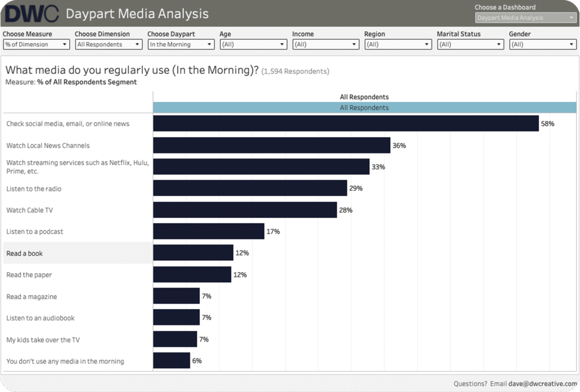Click the 'Watch Cable TV' row label
The width and height of the screenshot is (580, 392).
pos(29,210)
